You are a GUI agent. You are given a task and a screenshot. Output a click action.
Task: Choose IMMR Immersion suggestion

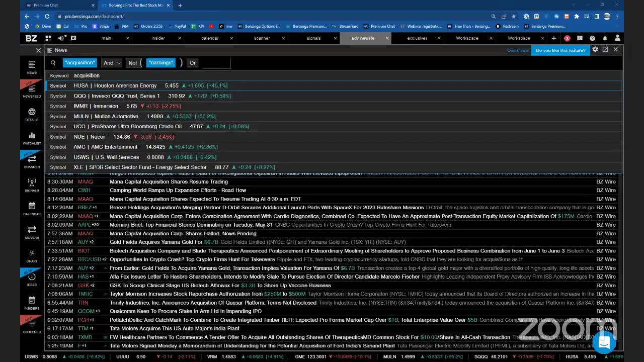pyautogui.click(x=334, y=106)
